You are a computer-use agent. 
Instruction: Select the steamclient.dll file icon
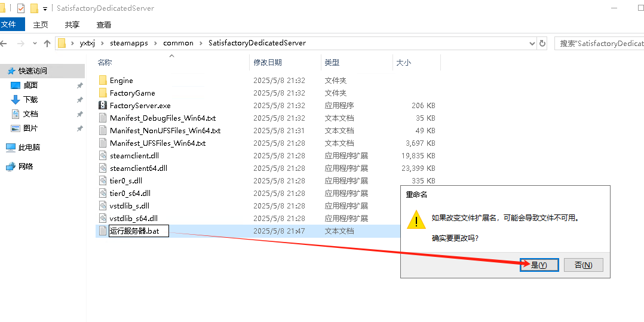pyautogui.click(x=103, y=156)
